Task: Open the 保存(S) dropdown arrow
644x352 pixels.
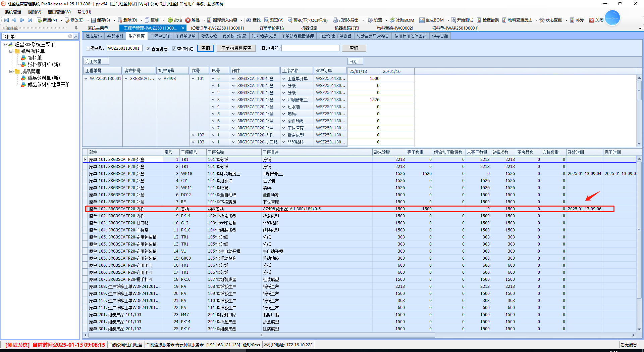Action: (114, 20)
